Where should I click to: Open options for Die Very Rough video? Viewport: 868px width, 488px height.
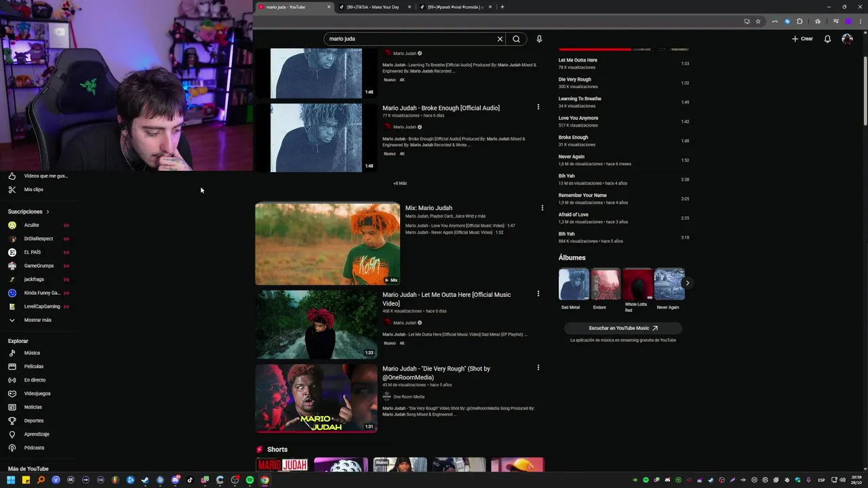[x=538, y=367]
